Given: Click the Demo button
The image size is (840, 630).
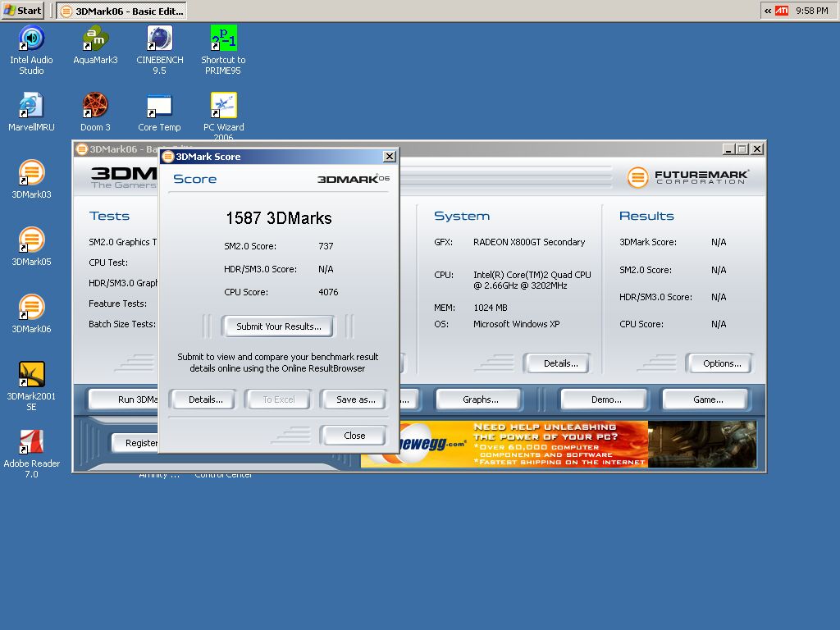Looking at the screenshot, I should point(606,399).
